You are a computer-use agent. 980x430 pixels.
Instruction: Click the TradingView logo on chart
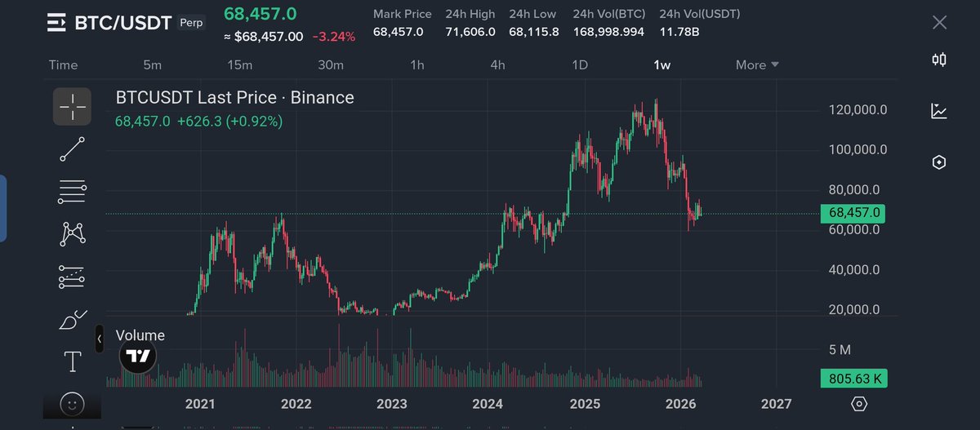click(x=137, y=356)
